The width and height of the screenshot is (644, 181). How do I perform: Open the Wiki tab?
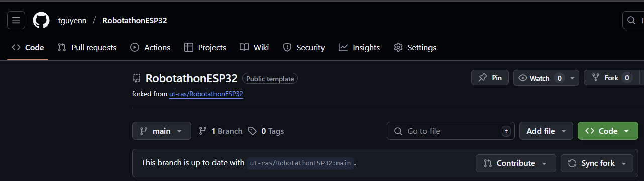pos(254,48)
